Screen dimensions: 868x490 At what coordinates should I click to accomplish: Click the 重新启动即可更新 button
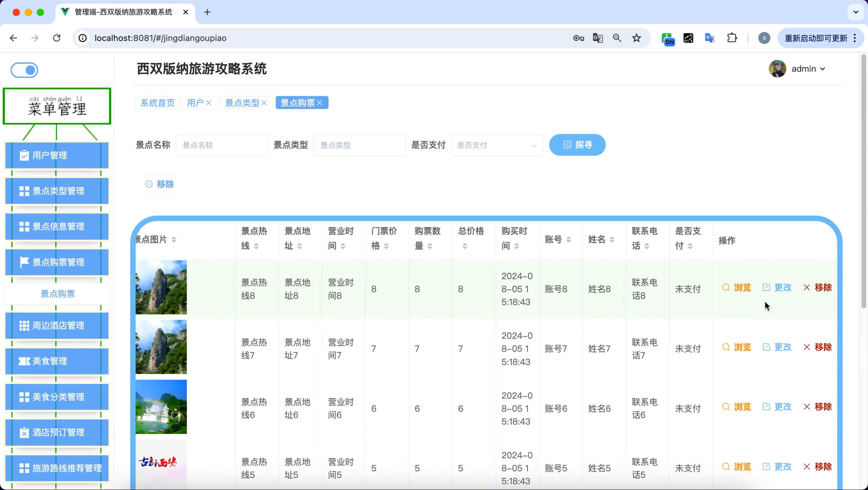point(821,38)
